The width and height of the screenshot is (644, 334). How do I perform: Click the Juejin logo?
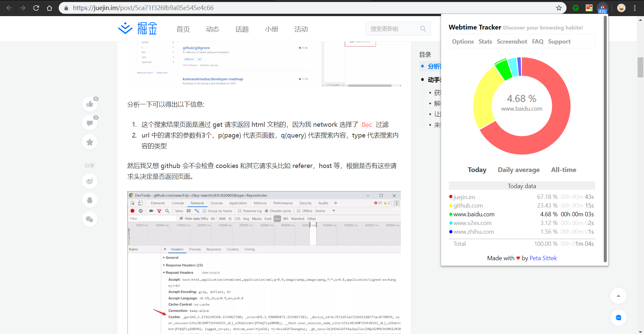pos(138,29)
